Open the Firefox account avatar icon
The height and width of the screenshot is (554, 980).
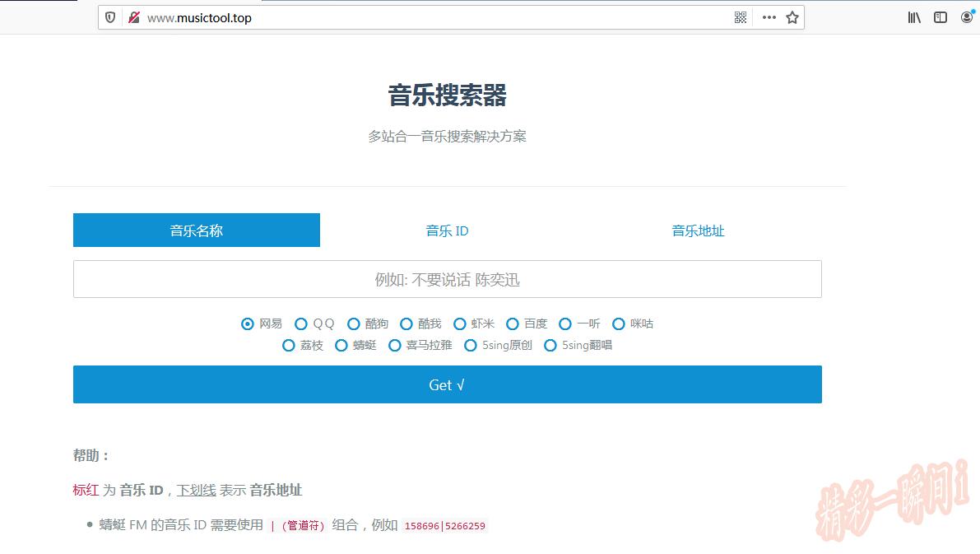click(x=967, y=17)
